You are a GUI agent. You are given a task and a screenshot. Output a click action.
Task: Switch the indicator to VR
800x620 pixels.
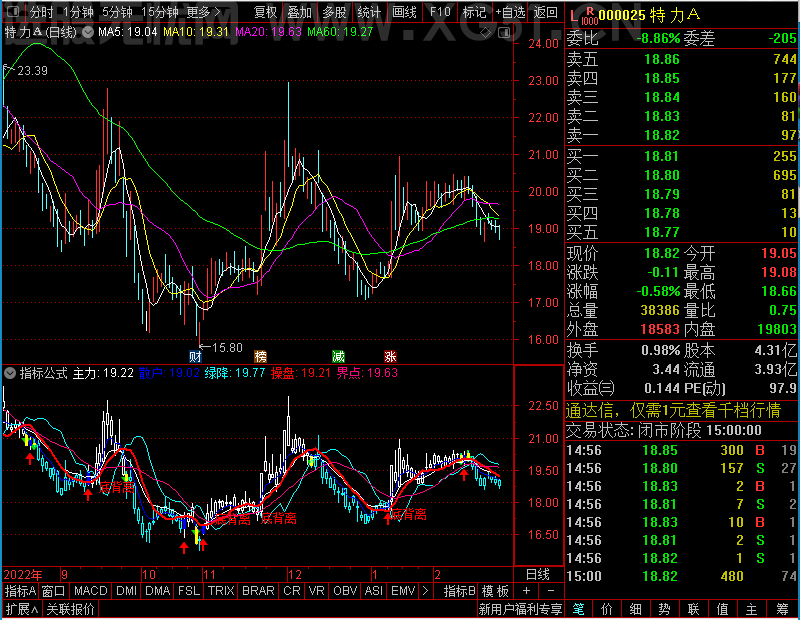click(316, 591)
